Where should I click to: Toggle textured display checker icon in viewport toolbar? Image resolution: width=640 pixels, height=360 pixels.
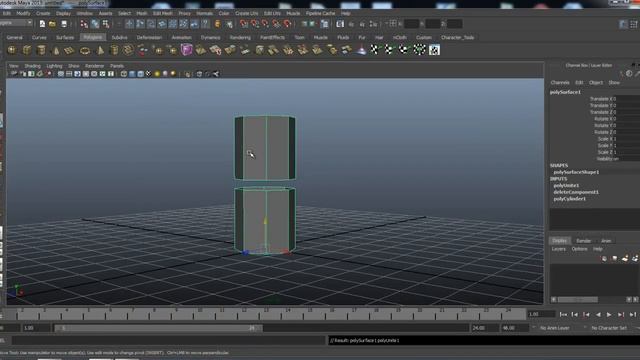pos(149,74)
